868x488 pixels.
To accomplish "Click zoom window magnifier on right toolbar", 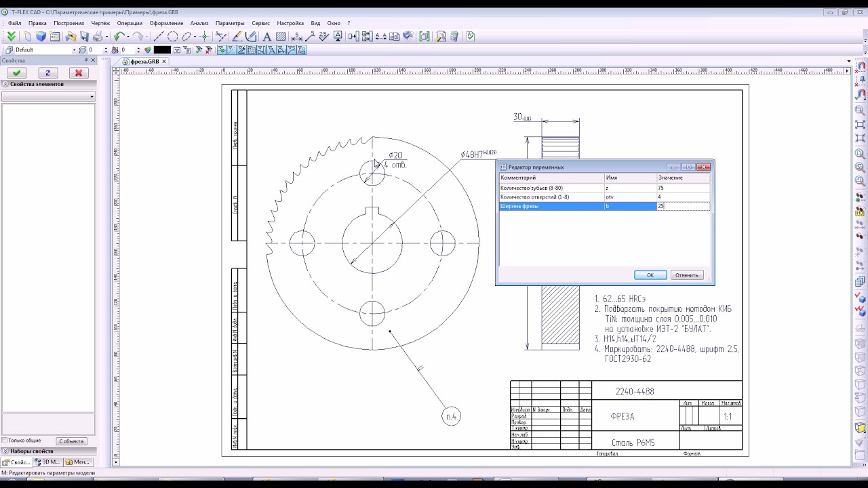I will point(860,110).
